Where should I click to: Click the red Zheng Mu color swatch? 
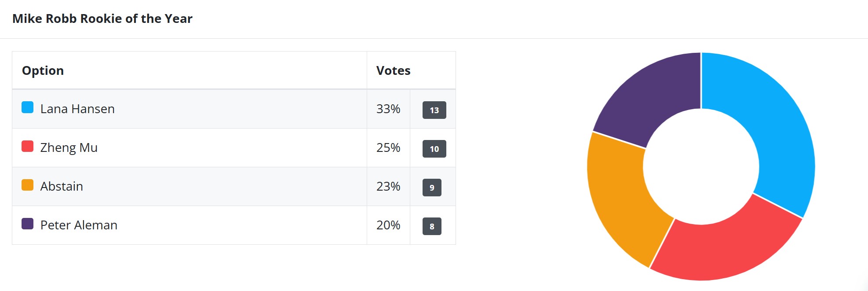pyautogui.click(x=27, y=146)
